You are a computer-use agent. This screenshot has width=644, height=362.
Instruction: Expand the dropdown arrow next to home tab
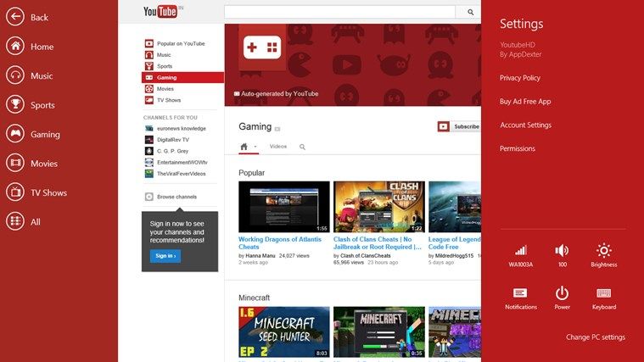(255, 147)
